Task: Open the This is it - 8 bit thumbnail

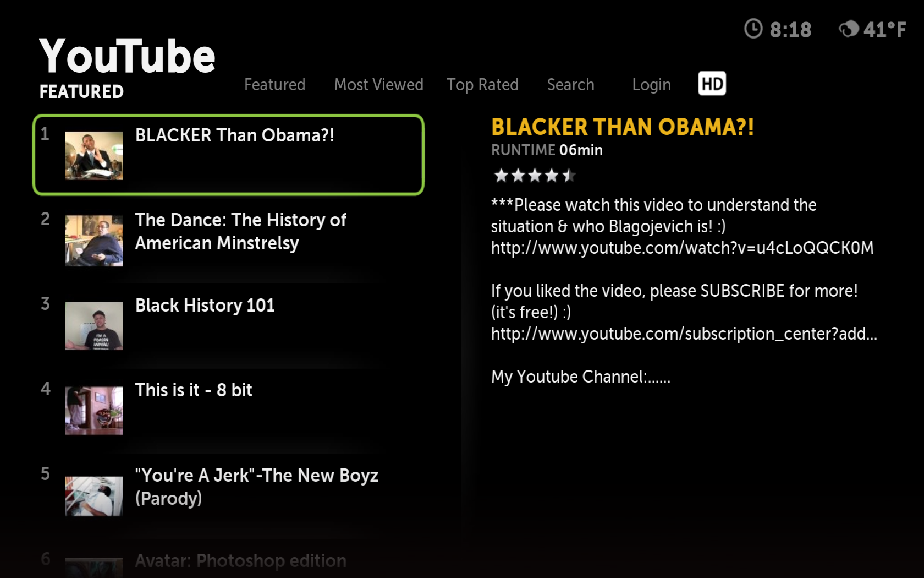Action: tap(94, 411)
